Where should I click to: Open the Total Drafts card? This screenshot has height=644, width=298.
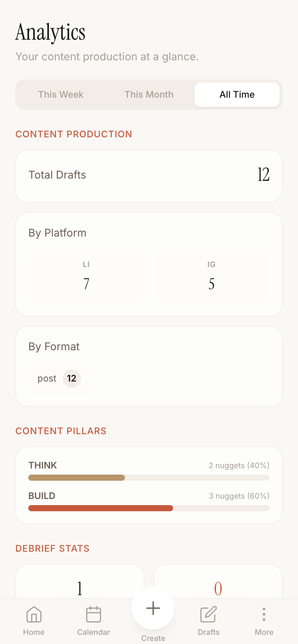point(149,176)
